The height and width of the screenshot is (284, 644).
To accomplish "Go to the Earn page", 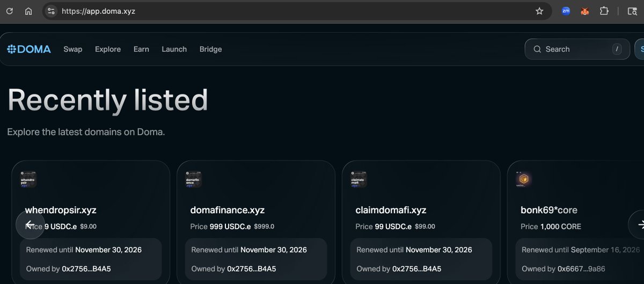I will click(141, 49).
